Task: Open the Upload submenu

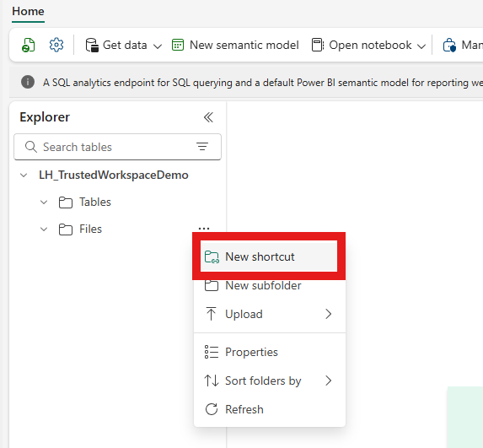Action: point(269,314)
